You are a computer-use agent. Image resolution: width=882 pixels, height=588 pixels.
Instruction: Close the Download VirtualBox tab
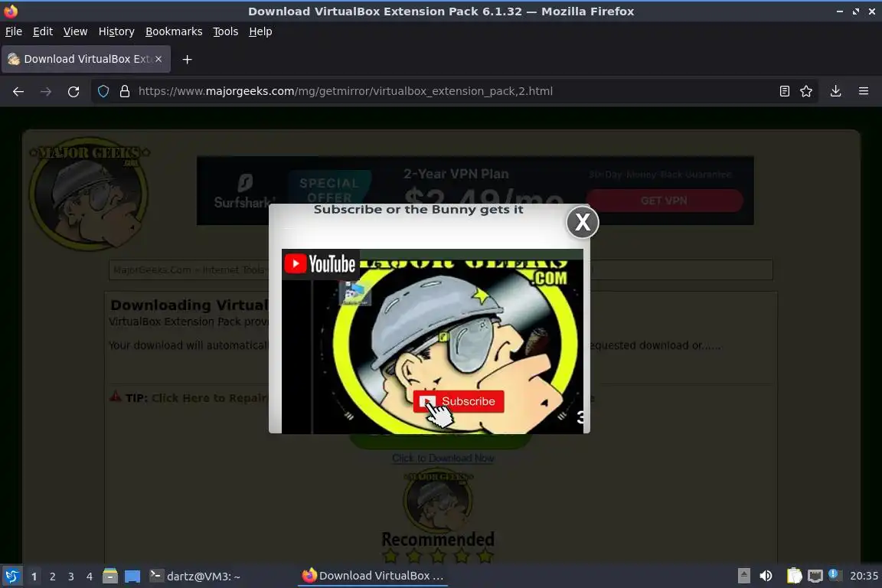coord(158,59)
